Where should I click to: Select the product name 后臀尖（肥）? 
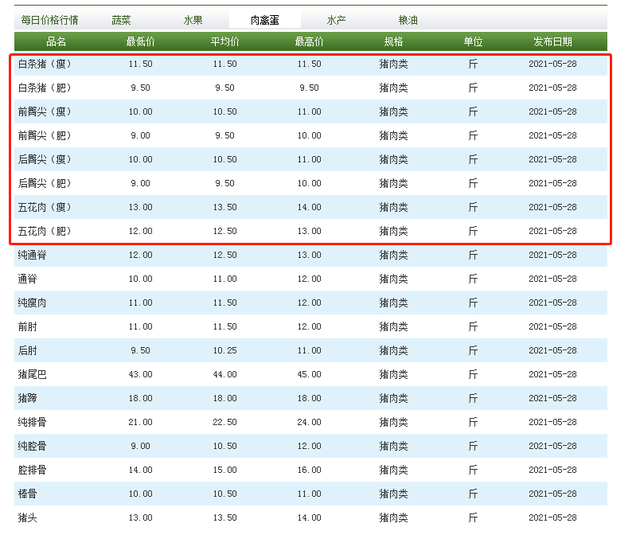pos(44,183)
